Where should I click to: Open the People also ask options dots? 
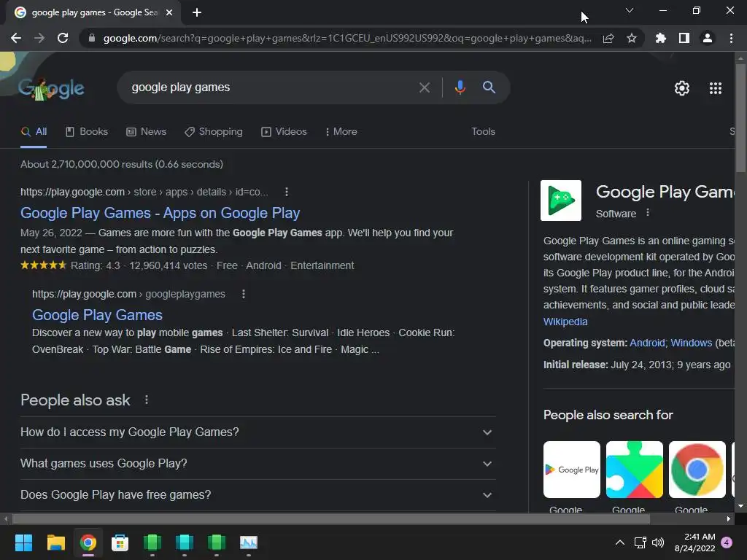146,400
